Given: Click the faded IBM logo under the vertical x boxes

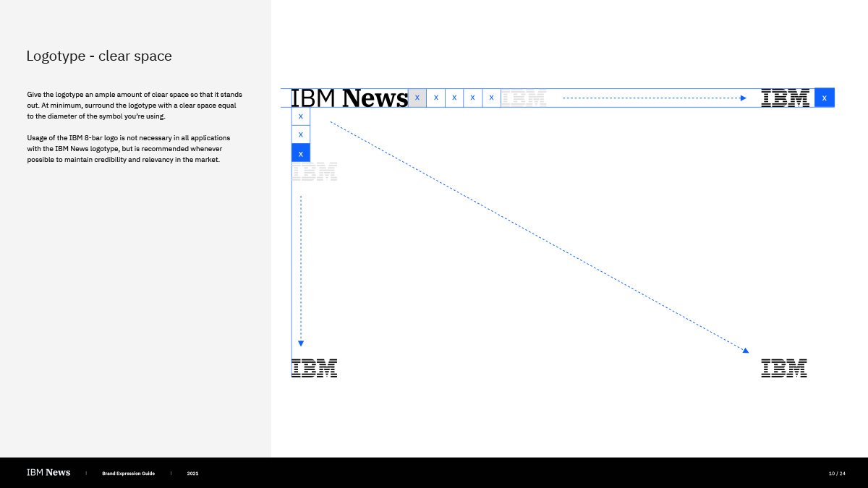Looking at the screenshot, I should (314, 171).
